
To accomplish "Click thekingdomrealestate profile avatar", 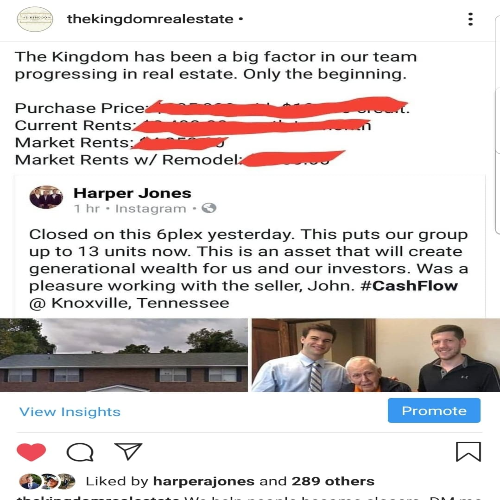I will click(x=35, y=19).
